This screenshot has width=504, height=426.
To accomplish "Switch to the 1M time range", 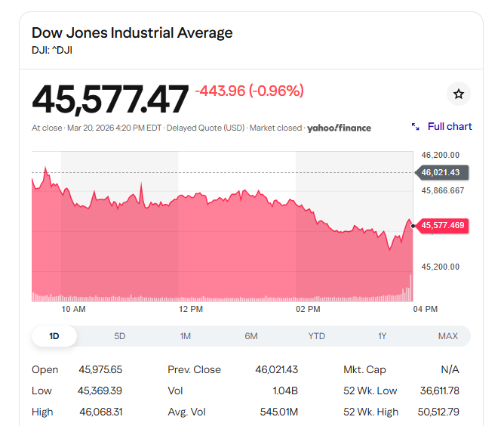I will coord(186,336).
